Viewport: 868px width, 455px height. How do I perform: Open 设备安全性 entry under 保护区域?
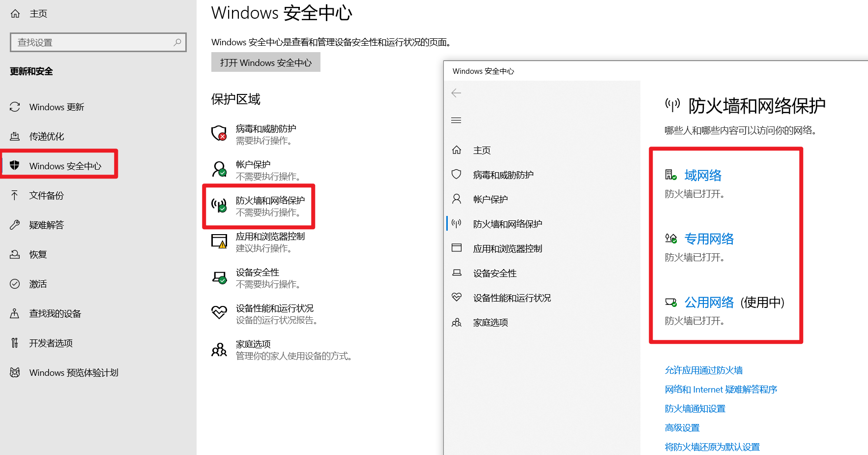point(256,278)
